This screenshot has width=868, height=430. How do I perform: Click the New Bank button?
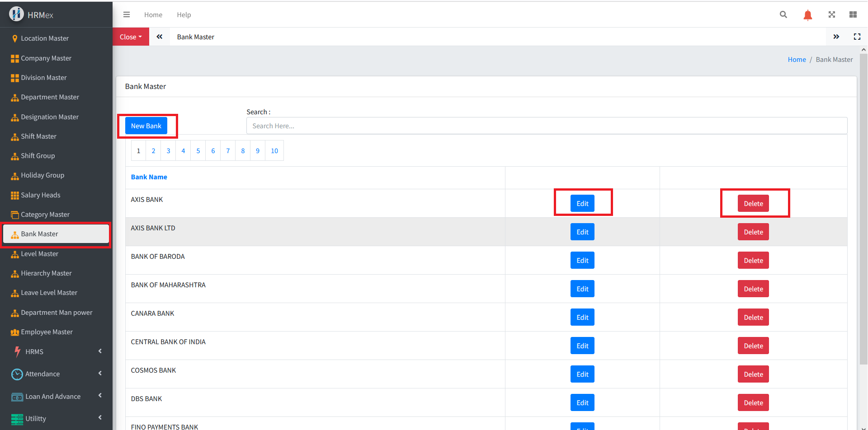[146, 126]
